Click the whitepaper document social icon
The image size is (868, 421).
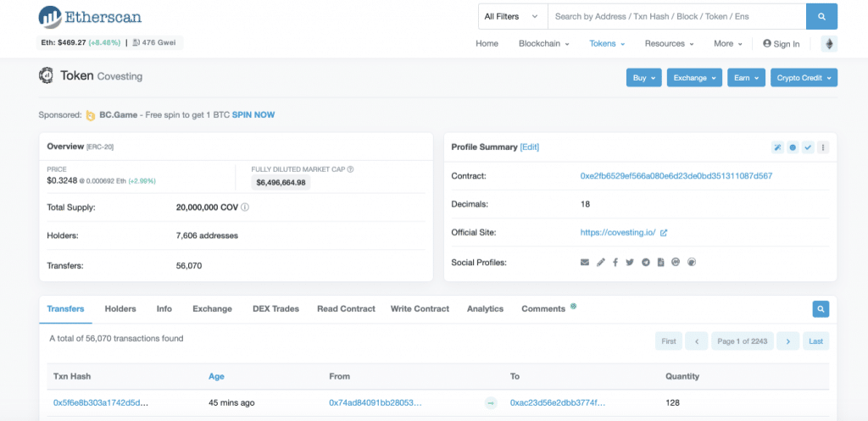point(660,263)
